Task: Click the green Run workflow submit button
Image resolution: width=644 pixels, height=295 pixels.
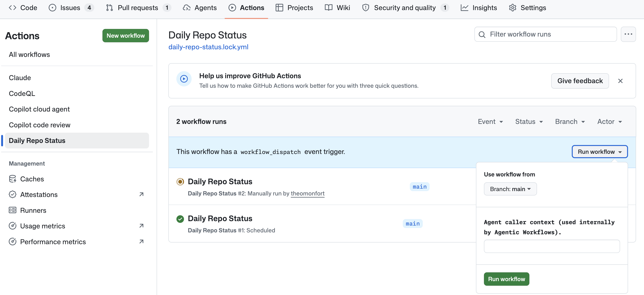Action: [507, 279]
